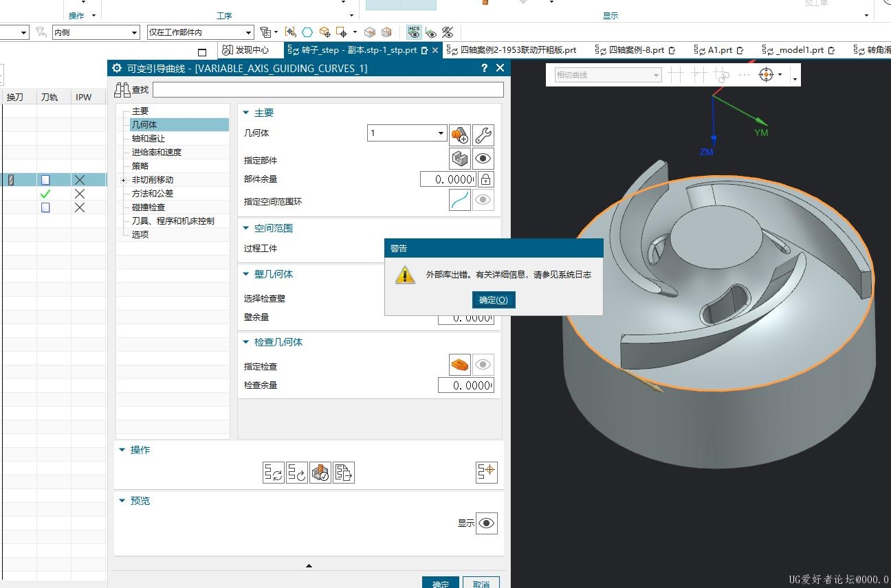Select 轴和避让 in the dialog tree
Image resolution: width=891 pixels, height=588 pixels.
[148, 138]
